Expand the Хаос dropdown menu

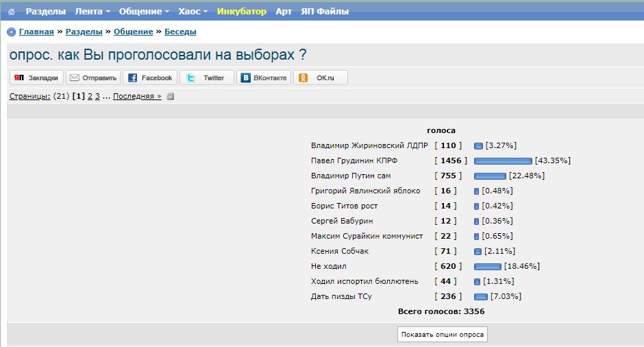pyautogui.click(x=193, y=12)
